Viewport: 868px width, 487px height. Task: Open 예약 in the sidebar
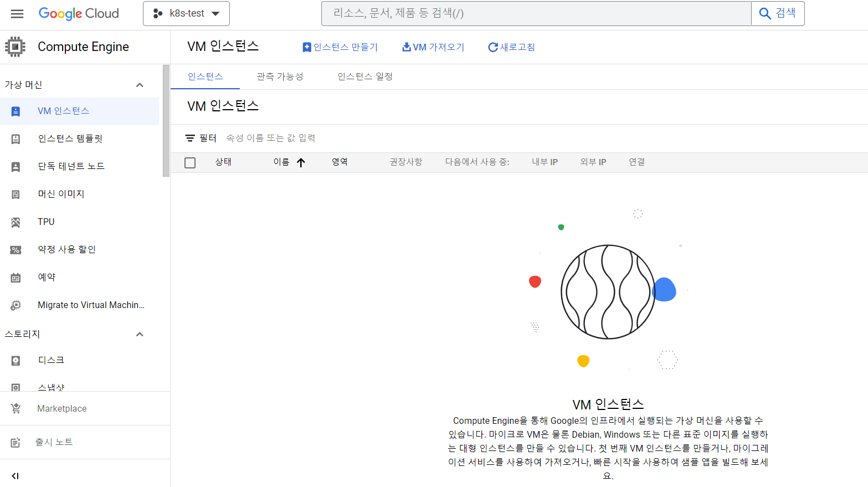point(80,278)
